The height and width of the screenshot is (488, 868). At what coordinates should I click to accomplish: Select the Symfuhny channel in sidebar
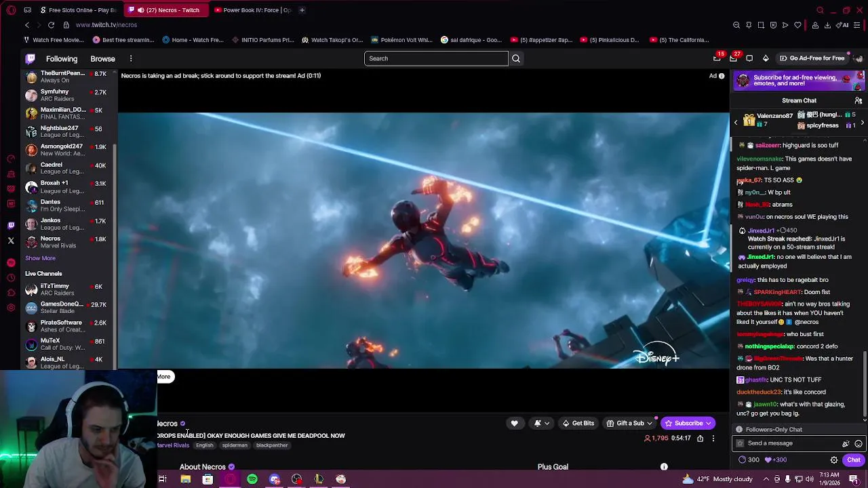[x=66, y=95]
